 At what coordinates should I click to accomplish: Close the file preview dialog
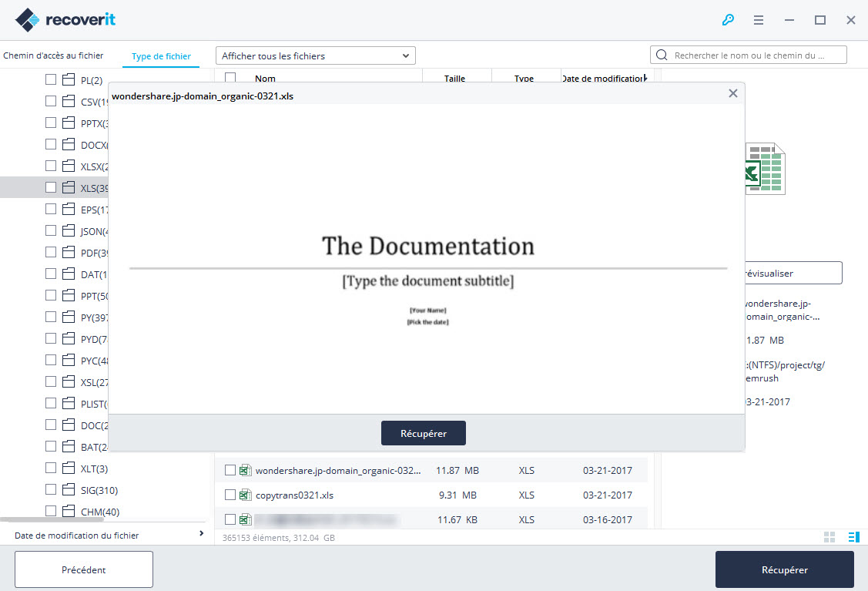[x=733, y=93]
